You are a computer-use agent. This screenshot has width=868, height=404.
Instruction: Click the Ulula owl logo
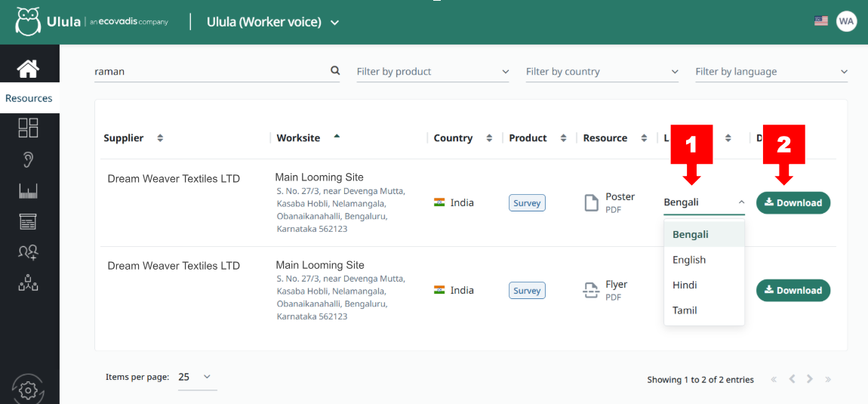(x=28, y=22)
